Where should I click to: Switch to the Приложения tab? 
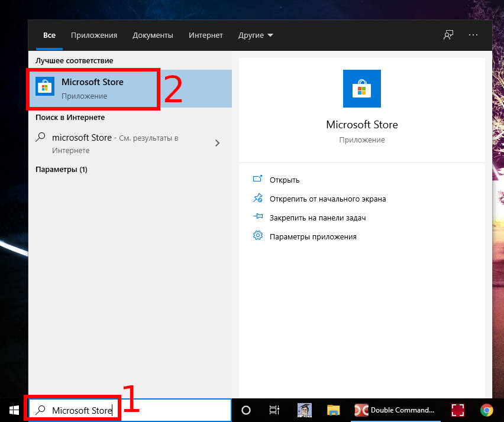(x=94, y=35)
